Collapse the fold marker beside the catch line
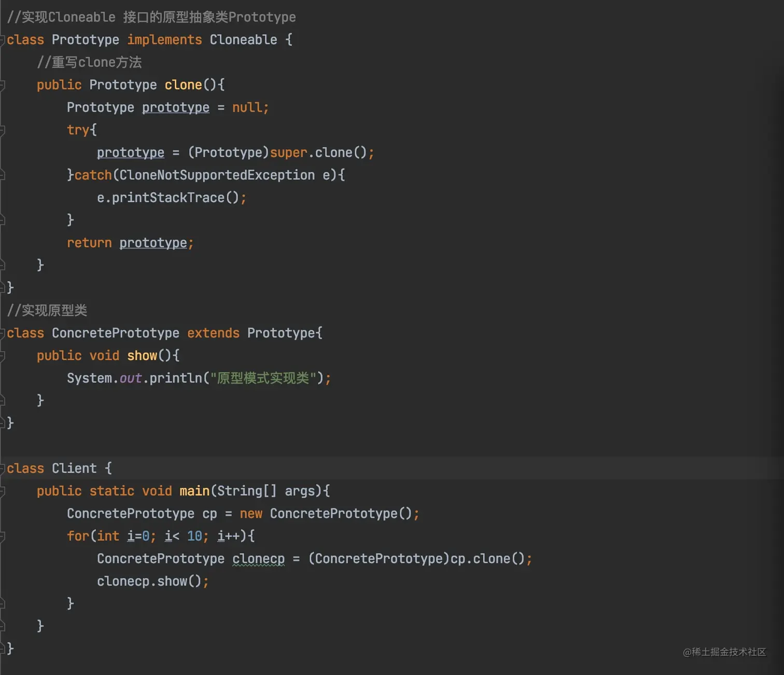 [2, 175]
